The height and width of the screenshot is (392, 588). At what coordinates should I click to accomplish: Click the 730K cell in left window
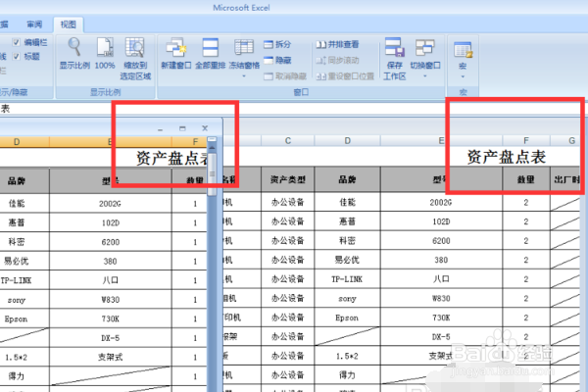click(110, 318)
